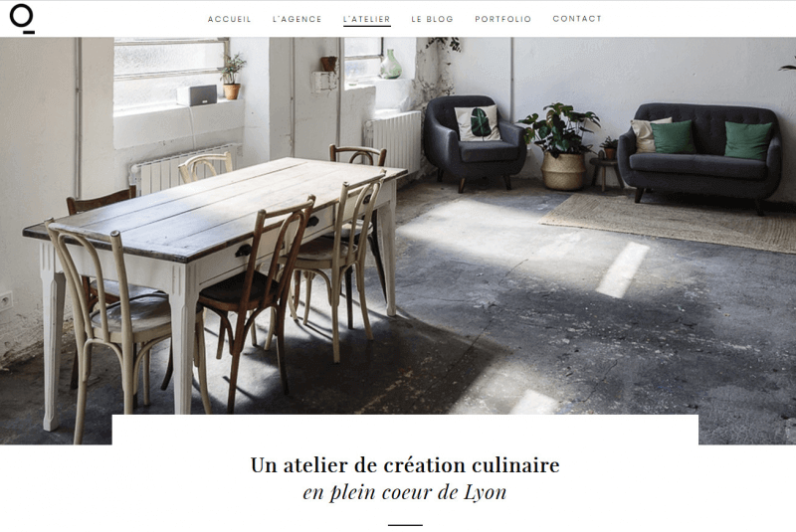Viewport: 796px width, 532px height.
Task: Click the wooden dining table in the photo
Action: tap(213, 213)
